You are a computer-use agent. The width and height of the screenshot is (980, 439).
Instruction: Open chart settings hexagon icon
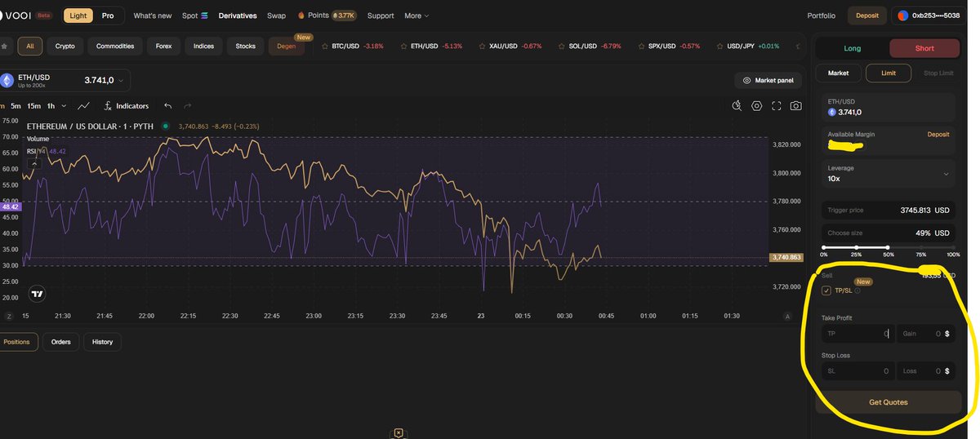[x=757, y=106]
